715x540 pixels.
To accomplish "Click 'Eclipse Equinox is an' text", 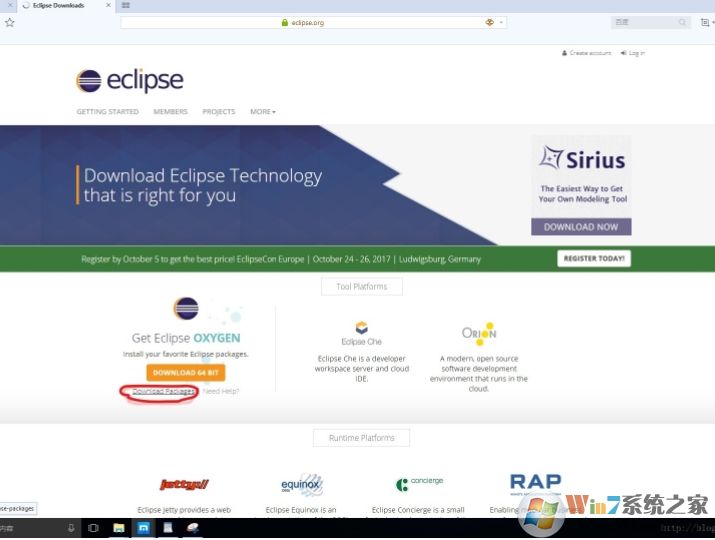I will [301, 510].
